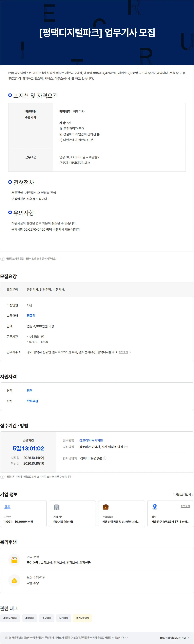Screen dimensions: 194x644
Task: Click 상용 인력 공급 및 인사관리 industry text
Action: tap(121, 522)
